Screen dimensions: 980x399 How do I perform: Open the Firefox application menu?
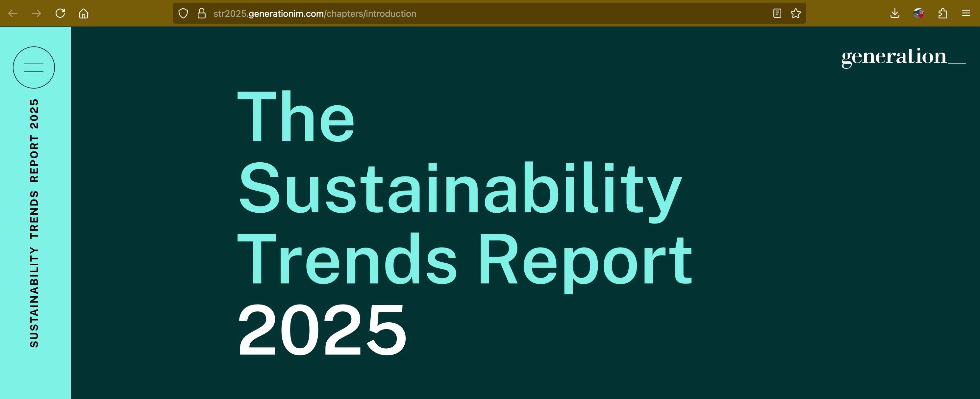coord(966,14)
